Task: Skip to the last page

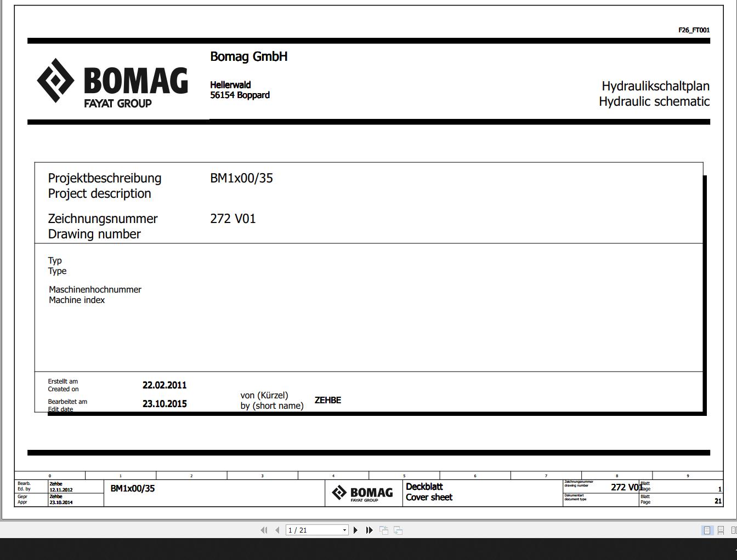Action: point(369,530)
